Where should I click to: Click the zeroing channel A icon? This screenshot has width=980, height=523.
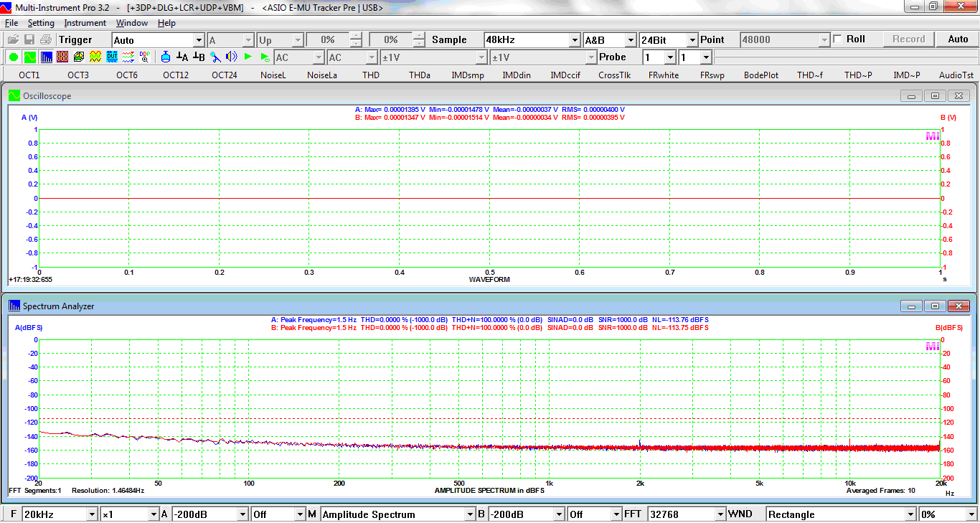[182, 57]
